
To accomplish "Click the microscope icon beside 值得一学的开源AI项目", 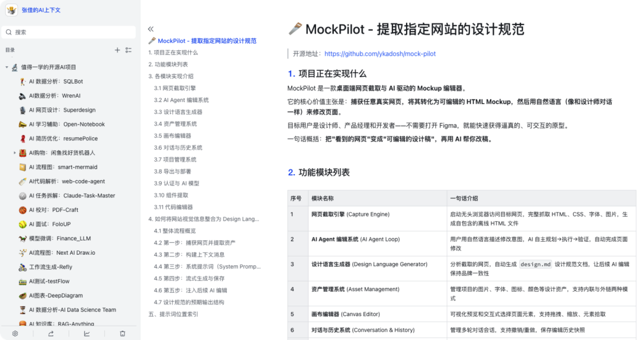I will [x=15, y=67].
